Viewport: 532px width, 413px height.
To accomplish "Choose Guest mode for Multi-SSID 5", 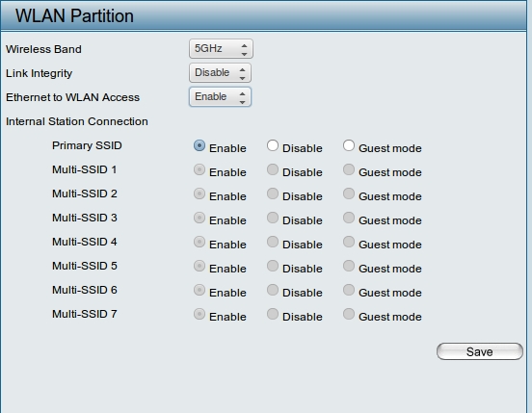I will (x=349, y=266).
